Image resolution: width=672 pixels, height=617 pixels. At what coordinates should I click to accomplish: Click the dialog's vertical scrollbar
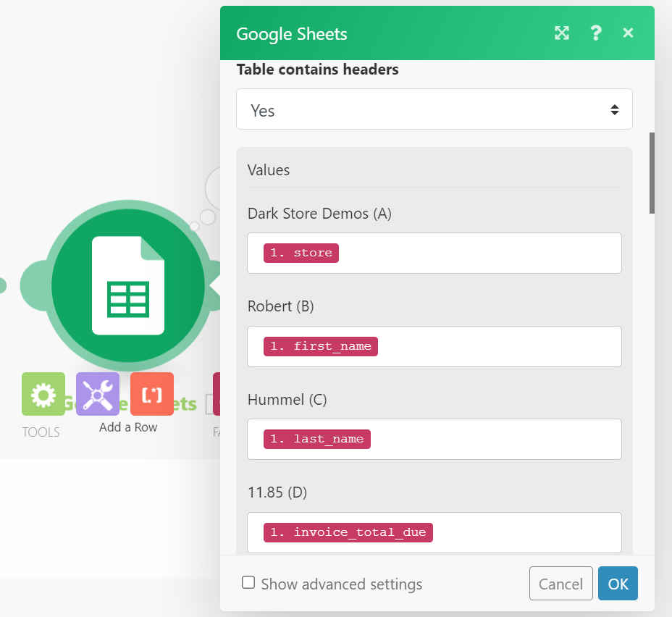[652, 173]
